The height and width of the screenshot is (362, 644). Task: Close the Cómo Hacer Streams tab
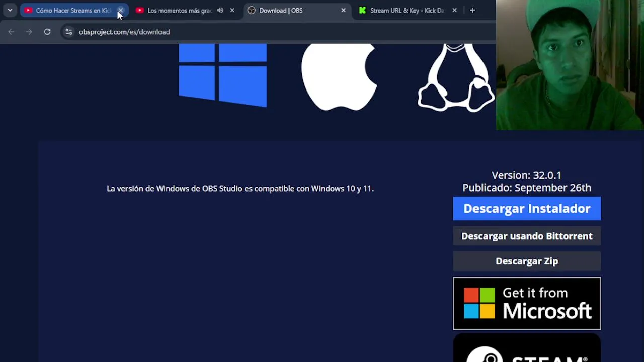[x=120, y=10]
